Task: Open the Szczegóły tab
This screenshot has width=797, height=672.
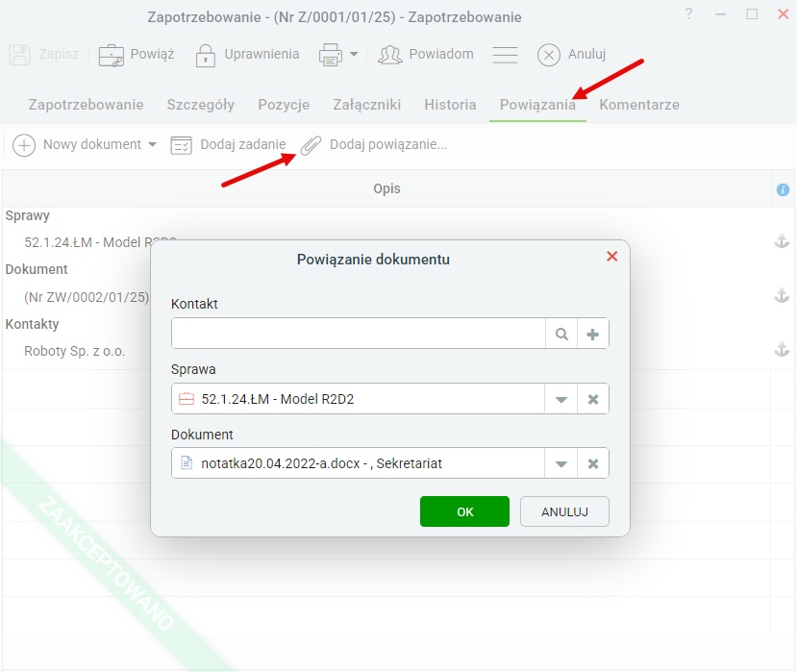Action: coord(201,105)
